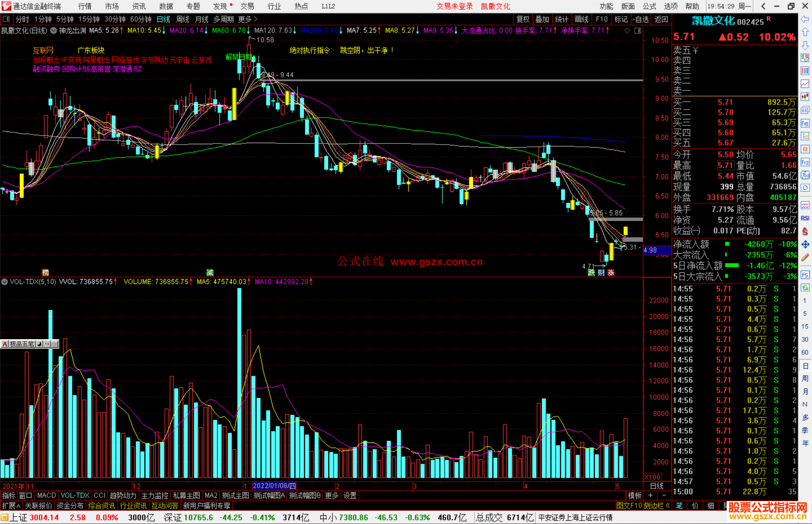Click the report list checkmark sidebar icon
The height and width of the screenshot is (524, 812).
(x=805, y=58)
